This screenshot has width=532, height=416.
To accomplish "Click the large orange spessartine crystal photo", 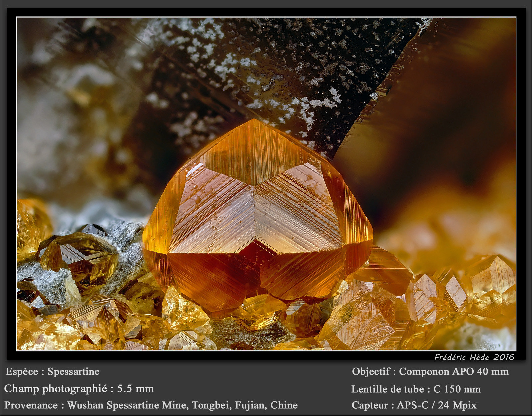I will click(266, 184).
